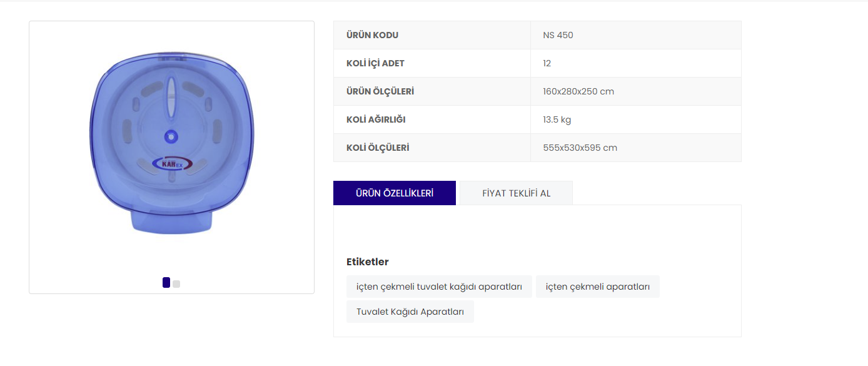Click the KOLİ ÖLÇÜLERİ row label

378,148
